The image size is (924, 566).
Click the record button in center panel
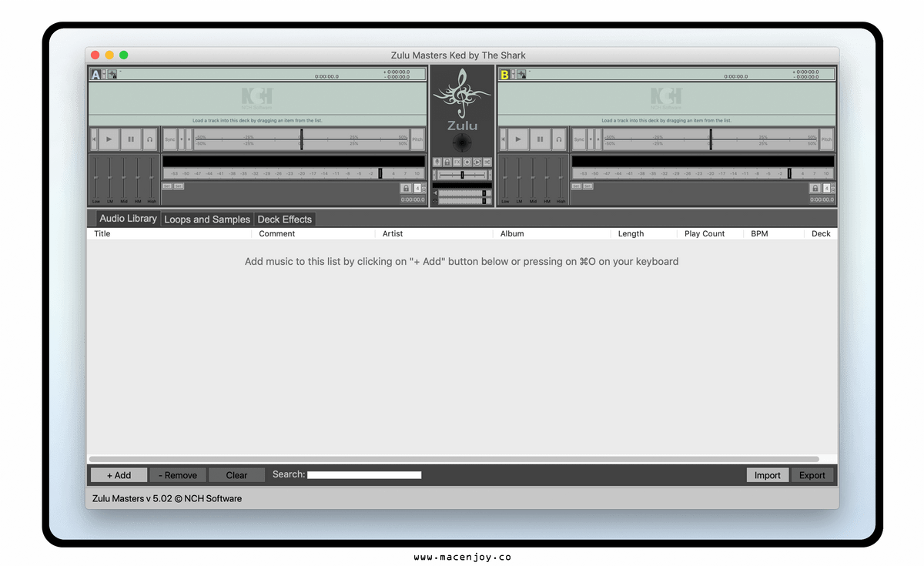tap(467, 162)
